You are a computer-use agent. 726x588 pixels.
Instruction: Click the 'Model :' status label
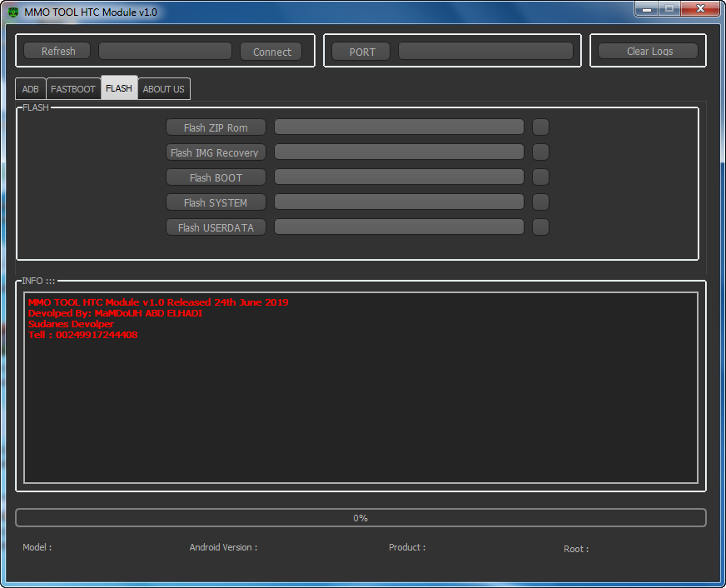(x=37, y=547)
